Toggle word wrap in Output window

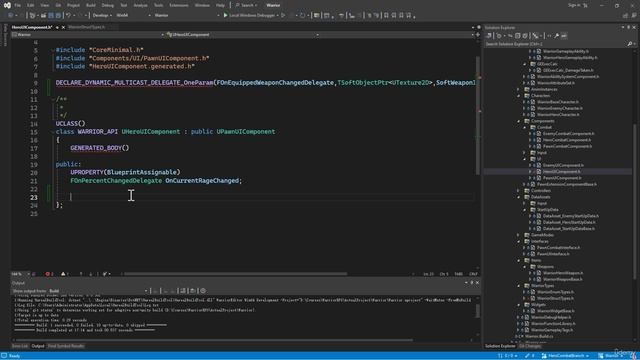coord(193,291)
